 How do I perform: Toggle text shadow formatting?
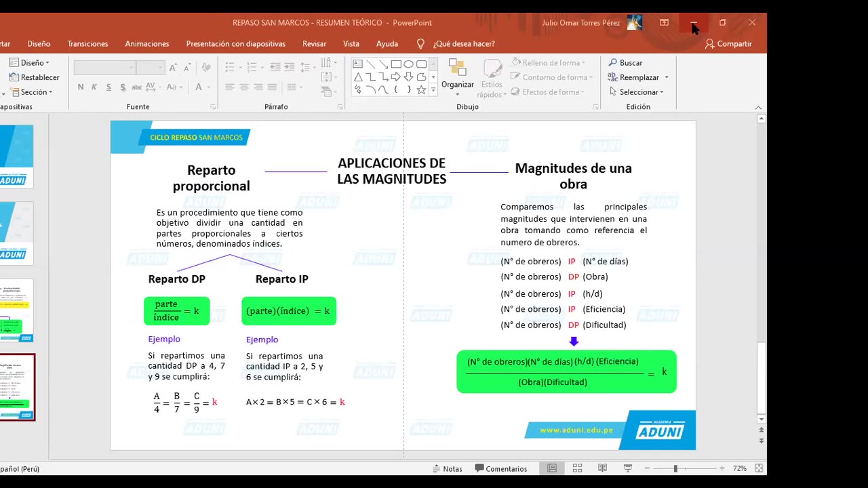tap(123, 87)
